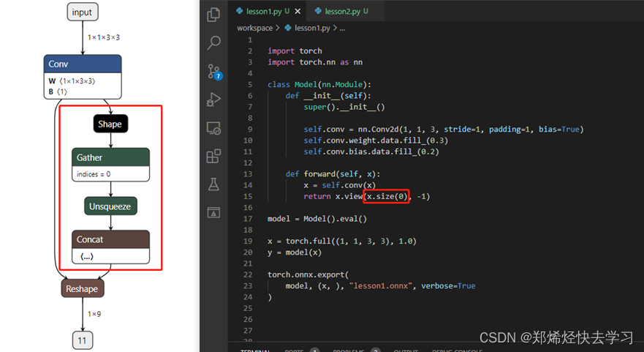Select the lesson1.py editor tab
644x352 pixels.
tap(262, 11)
